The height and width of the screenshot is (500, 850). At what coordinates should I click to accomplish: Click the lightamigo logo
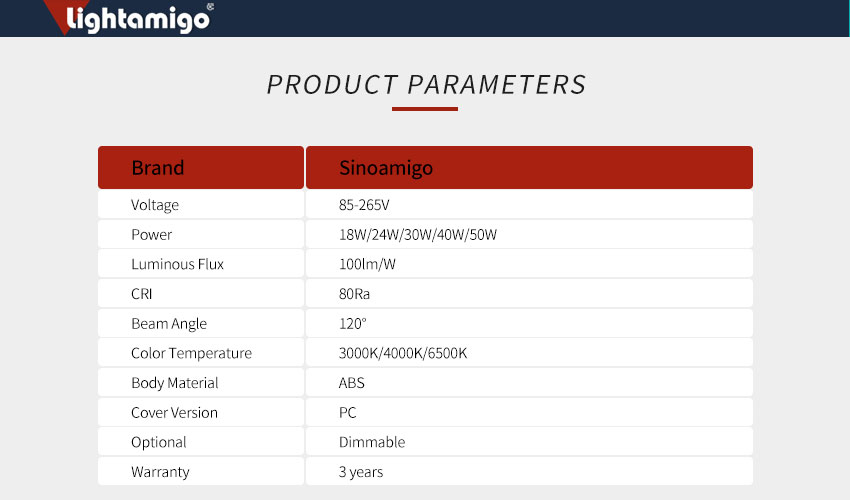tap(137, 19)
